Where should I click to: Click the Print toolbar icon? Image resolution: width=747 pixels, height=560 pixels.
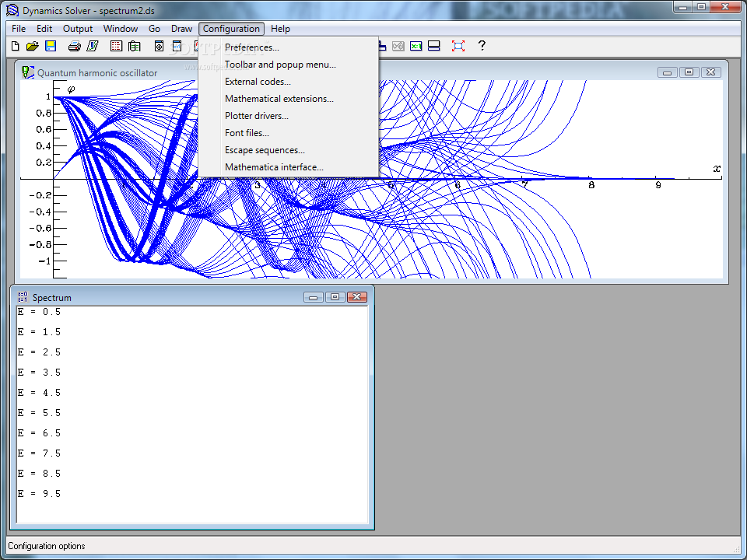75,46
